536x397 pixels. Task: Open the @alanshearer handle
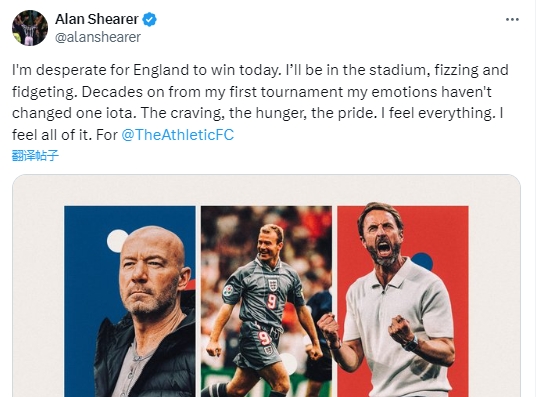pyautogui.click(x=98, y=37)
